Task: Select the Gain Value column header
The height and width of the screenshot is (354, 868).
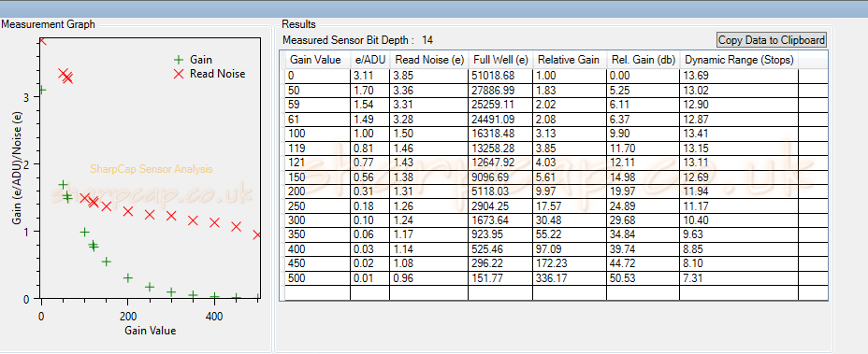Action: point(318,60)
